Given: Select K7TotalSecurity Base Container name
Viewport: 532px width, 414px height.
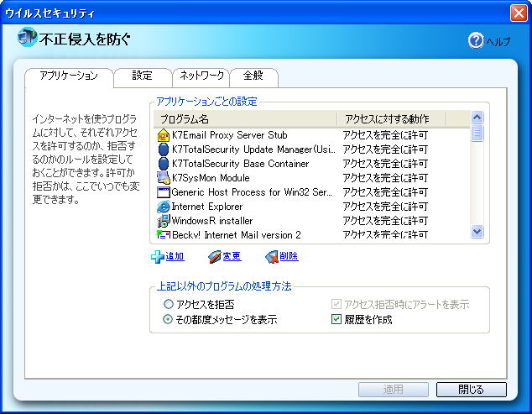Looking at the screenshot, I should click(241, 164).
